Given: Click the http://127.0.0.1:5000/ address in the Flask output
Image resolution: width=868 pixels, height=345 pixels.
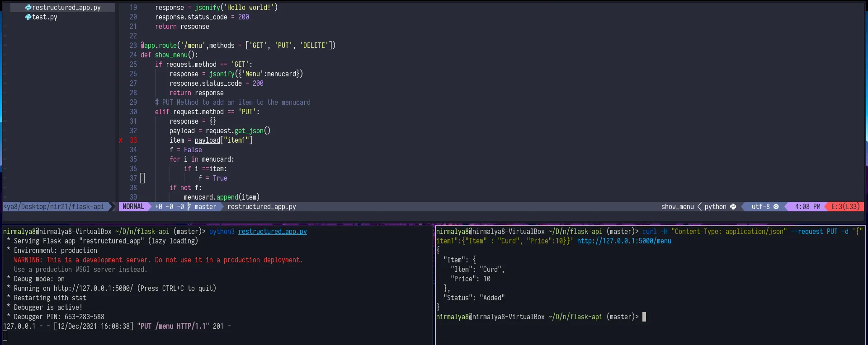Looking at the screenshot, I should 93,289.
